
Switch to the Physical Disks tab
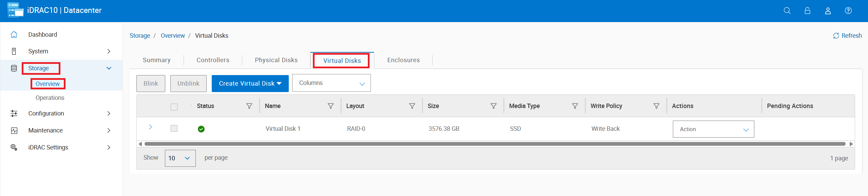pyautogui.click(x=276, y=60)
